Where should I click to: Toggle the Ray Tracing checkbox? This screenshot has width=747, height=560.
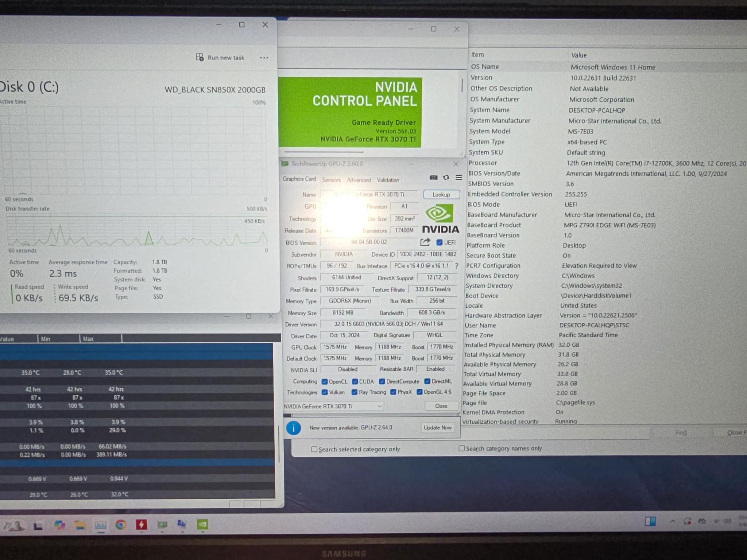(x=354, y=392)
